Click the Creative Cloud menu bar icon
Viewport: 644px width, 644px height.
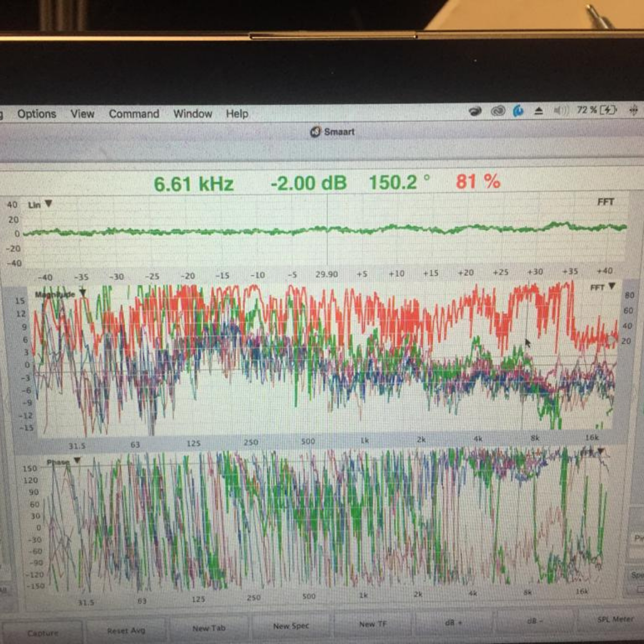click(498, 111)
